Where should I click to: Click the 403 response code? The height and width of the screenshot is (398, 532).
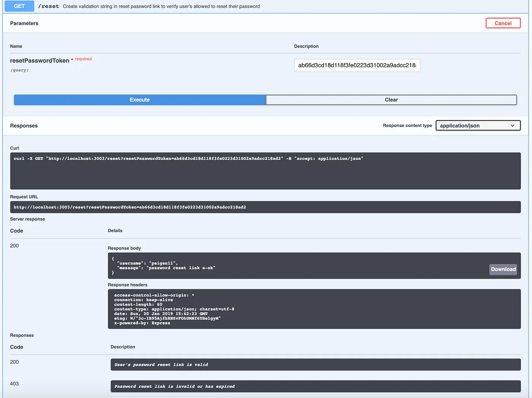point(14,384)
